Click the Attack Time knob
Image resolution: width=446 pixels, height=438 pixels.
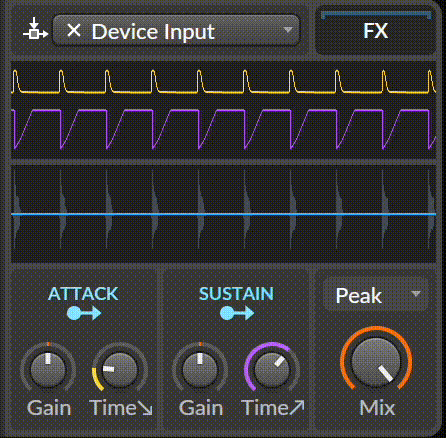[x=120, y=368]
